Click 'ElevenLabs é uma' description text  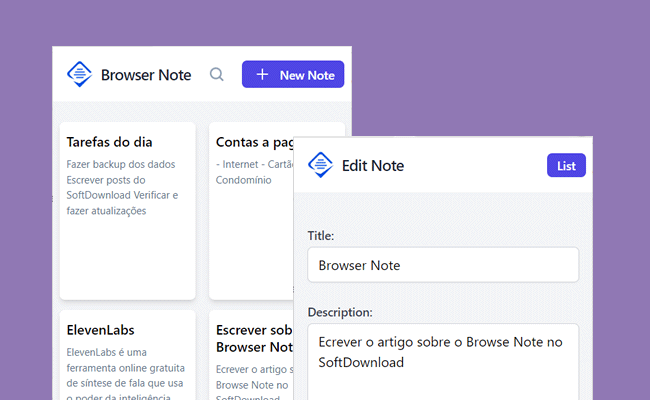(107, 352)
